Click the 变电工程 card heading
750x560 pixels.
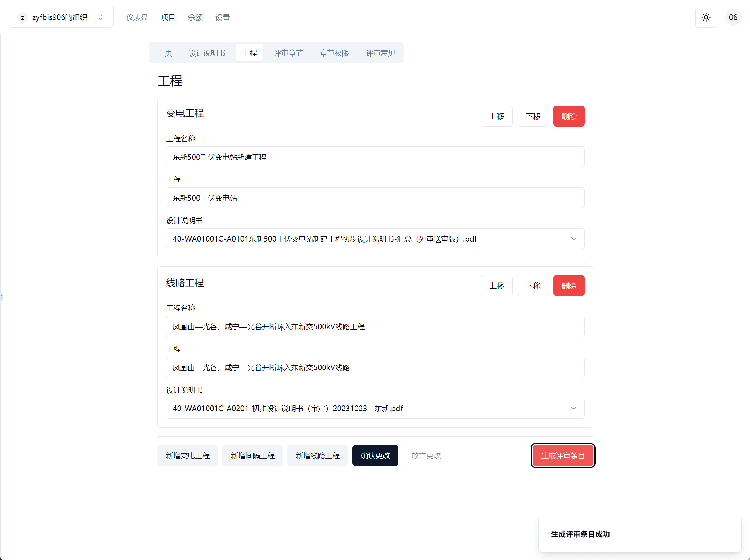[185, 113]
